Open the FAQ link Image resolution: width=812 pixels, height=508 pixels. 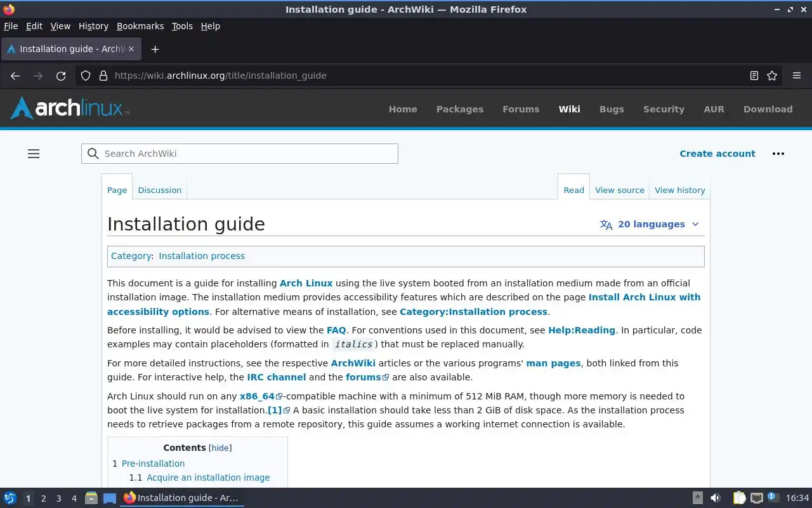pos(336,330)
